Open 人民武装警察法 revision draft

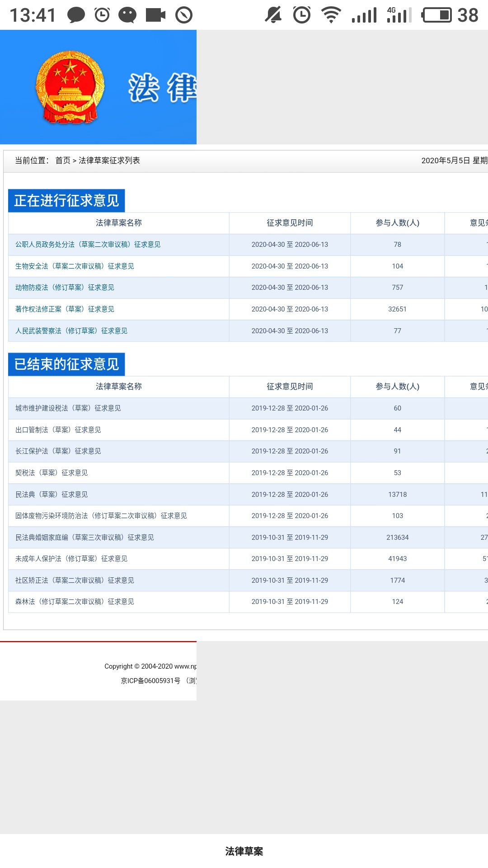71,331
